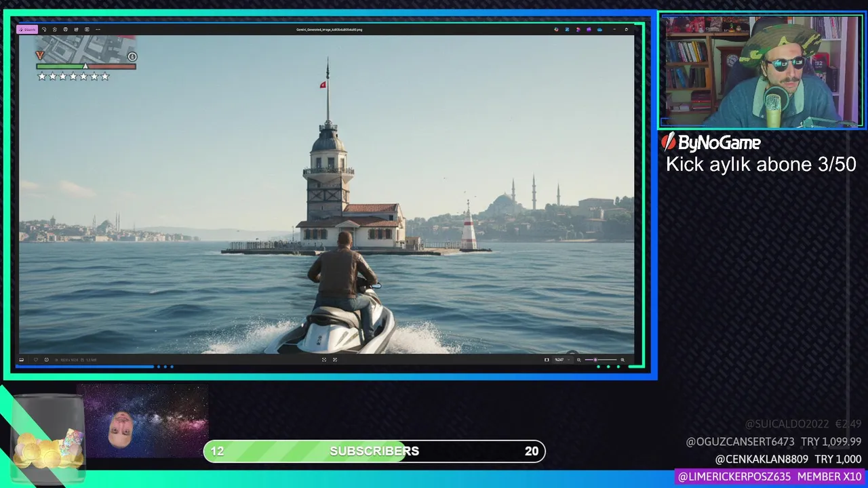868x488 pixels.
Task: Click the in-game minimap in the picture
Action: [x=86, y=49]
